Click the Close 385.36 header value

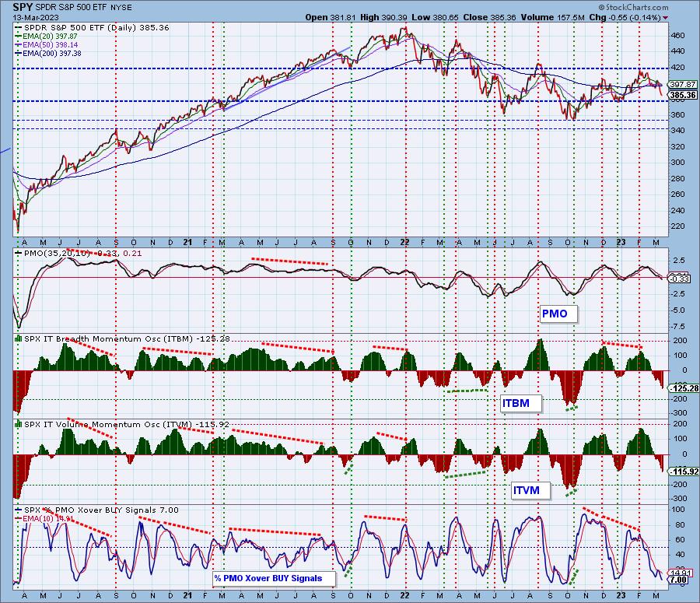pyautogui.click(x=489, y=17)
